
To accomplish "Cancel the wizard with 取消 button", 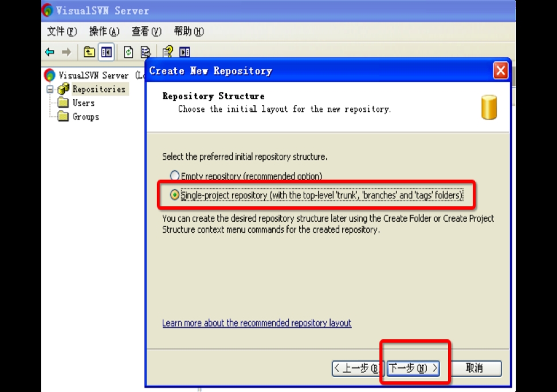I will (474, 368).
